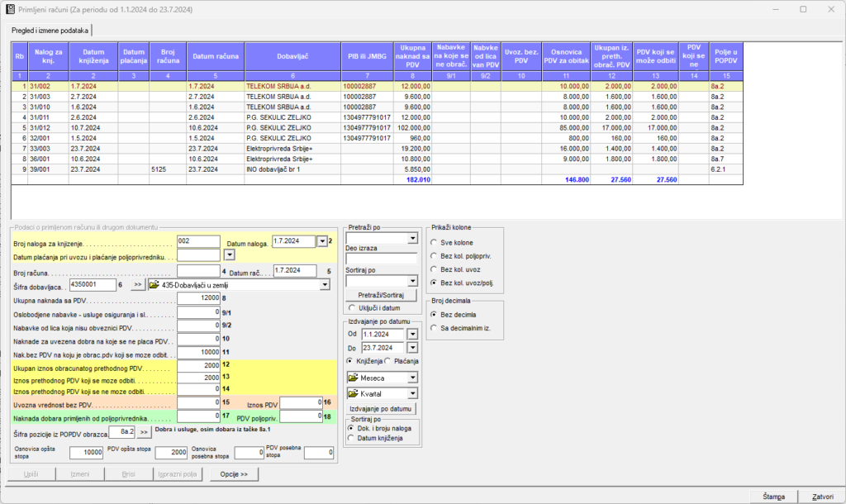Click the folder icon beside 435-Dobavljači u zemlji

pos(155,284)
